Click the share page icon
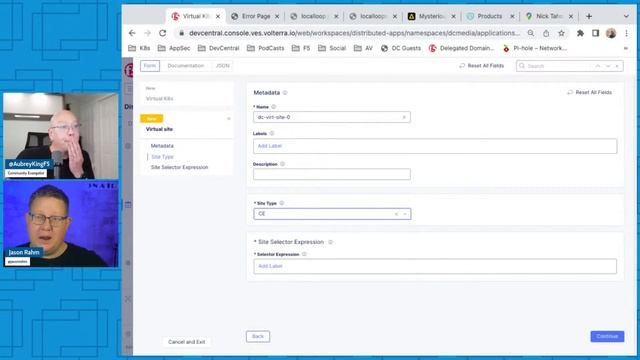Screen dimensions: 640x360 coord(546,33)
